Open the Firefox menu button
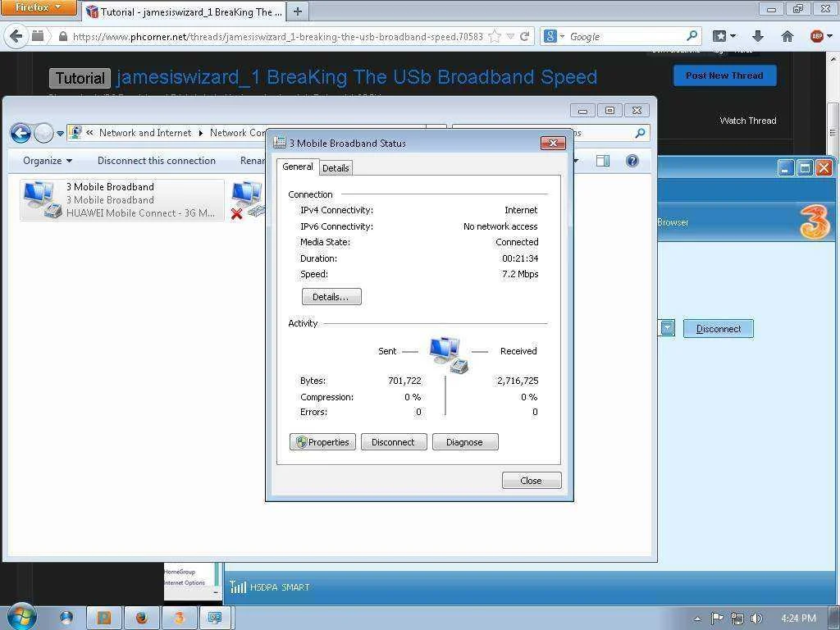 click(x=39, y=7)
